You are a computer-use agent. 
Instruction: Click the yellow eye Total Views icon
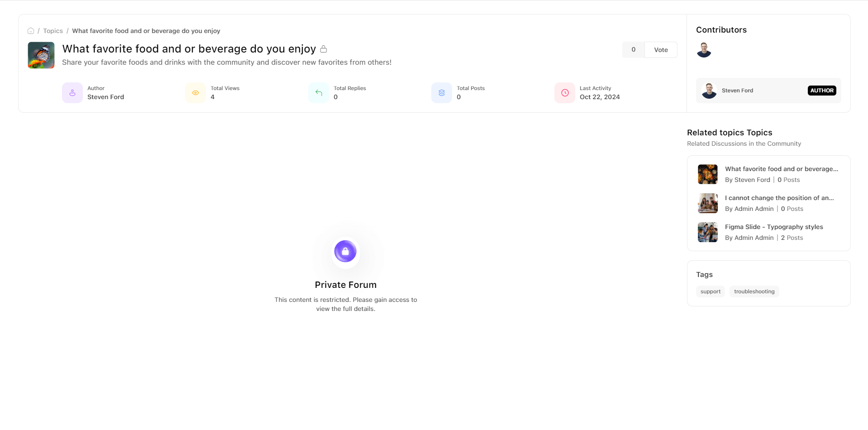click(196, 93)
